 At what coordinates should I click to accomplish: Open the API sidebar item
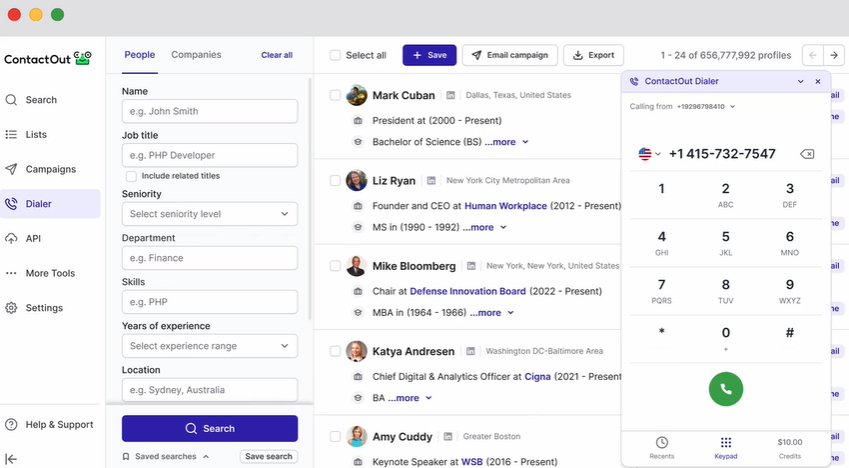(x=23, y=238)
